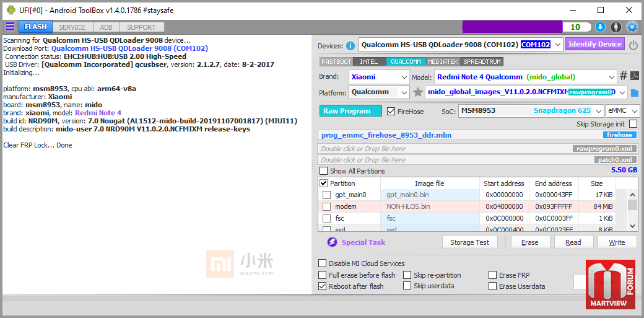
Task: Toggle the Partition header checkbox
Action: point(324,183)
